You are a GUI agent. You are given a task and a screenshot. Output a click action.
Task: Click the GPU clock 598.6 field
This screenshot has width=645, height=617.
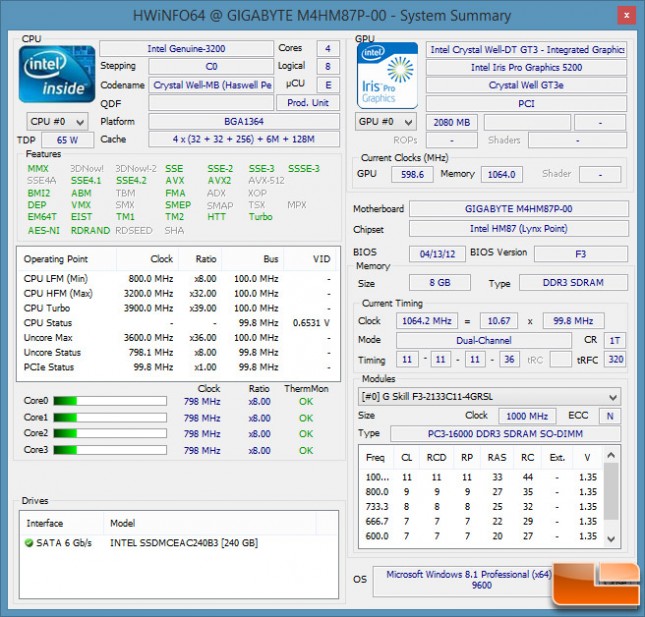412,174
